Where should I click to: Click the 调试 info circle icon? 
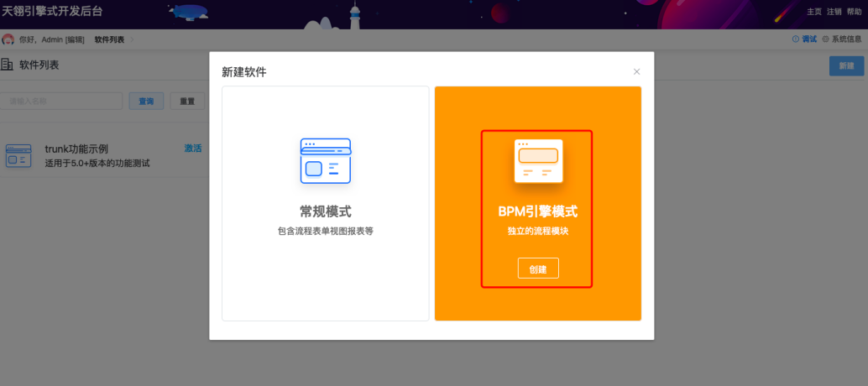[x=796, y=39]
